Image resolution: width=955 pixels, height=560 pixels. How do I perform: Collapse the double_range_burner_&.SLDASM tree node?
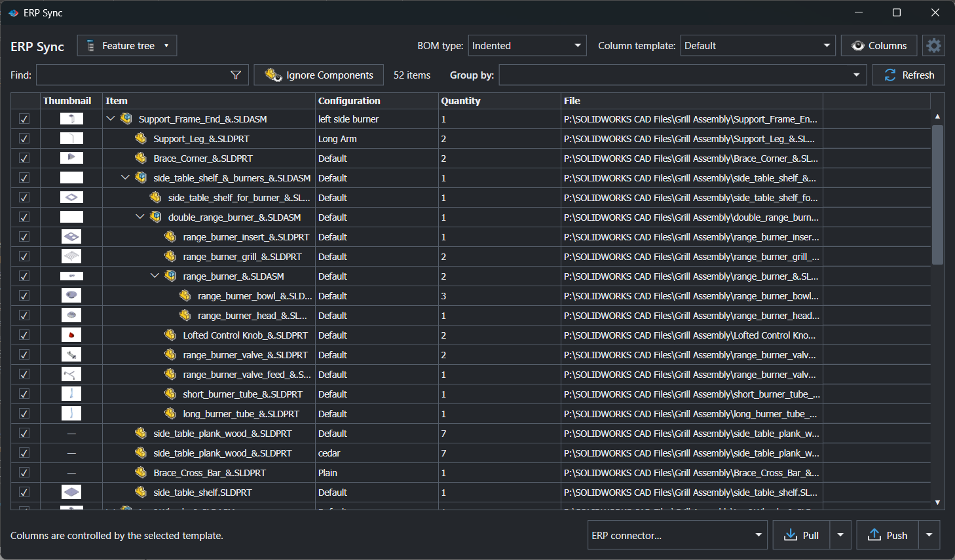pyautogui.click(x=140, y=217)
